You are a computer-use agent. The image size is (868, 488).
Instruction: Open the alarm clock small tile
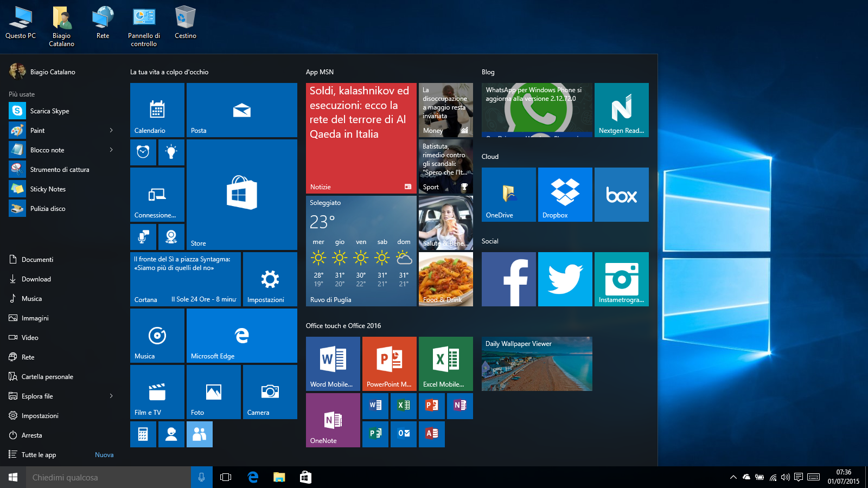click(143, 152)
